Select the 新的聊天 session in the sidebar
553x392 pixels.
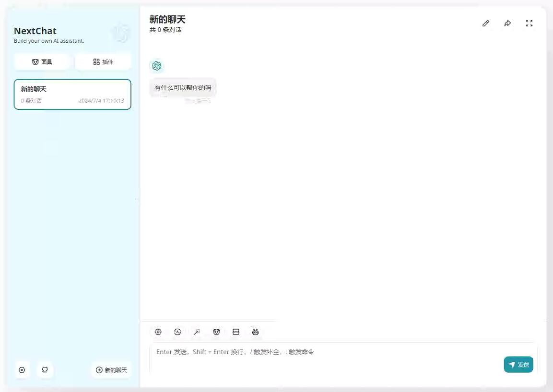click(72, 94)
